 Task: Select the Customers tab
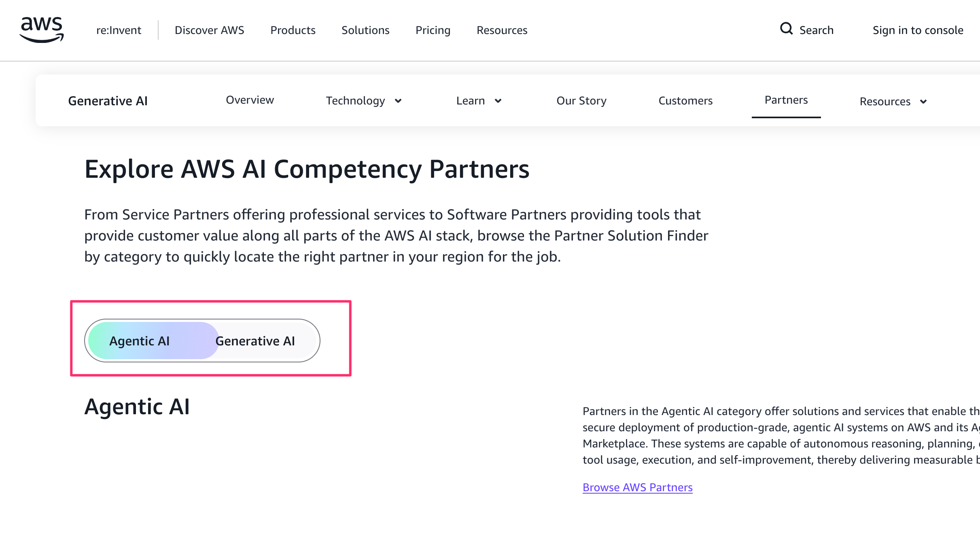tap(685, 101)
